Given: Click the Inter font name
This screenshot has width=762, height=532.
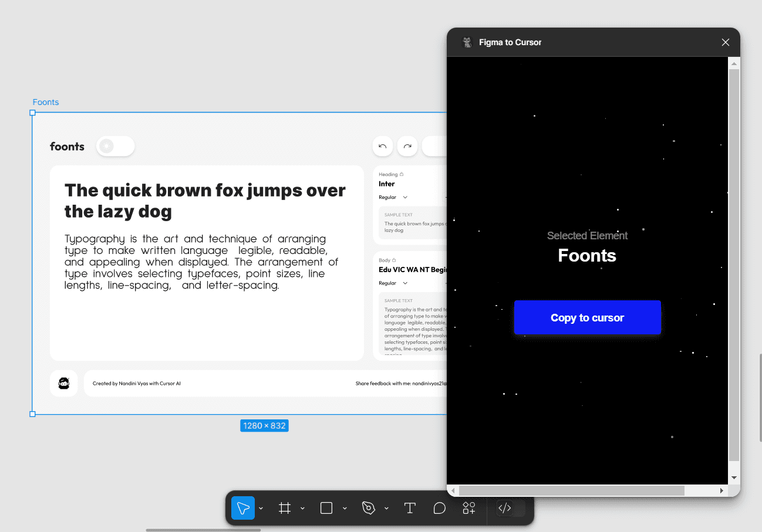Looking at the screenshot, I should 386,184.
